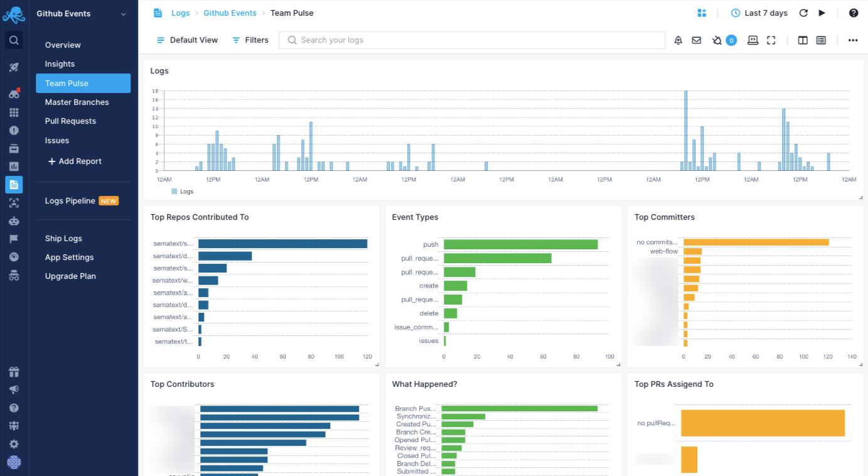Click the no commits bar in Top Committers
The width and height of the screenshot is (868, 476).
pos(756,242)
